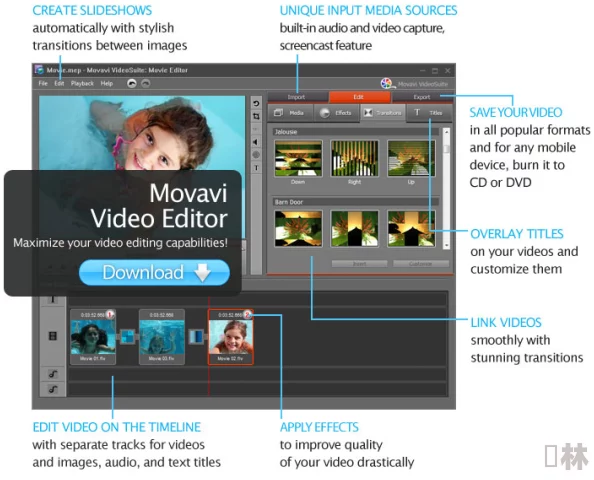The width and height of the screenshot is (594, 480).
Task: Click the Jalousie category header
Action: point(355,132)
